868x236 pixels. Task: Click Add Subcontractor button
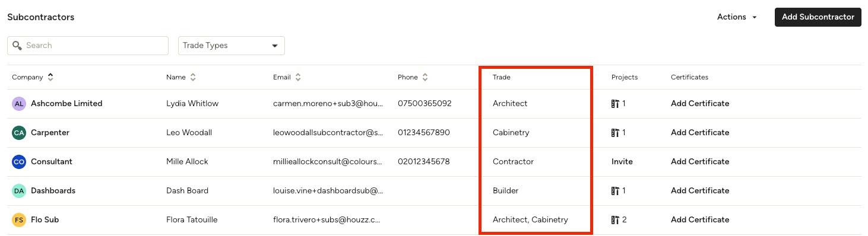[818, 17]
